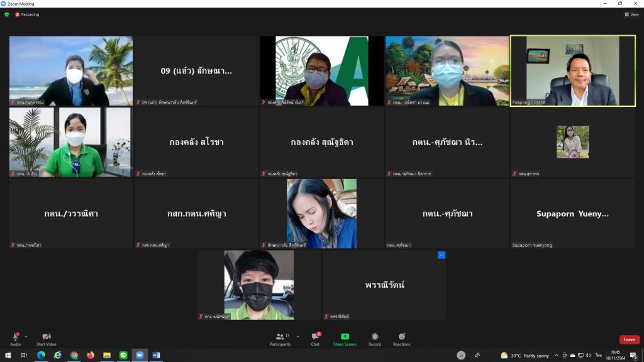
Task: Click the red Leave button
Action: pyautogui.click(x=629, y=339)
